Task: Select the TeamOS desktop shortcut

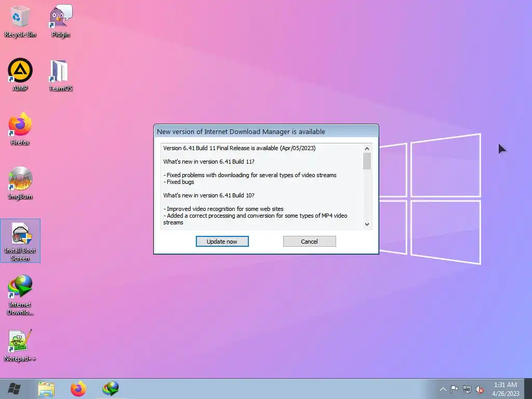Action: 61,75
